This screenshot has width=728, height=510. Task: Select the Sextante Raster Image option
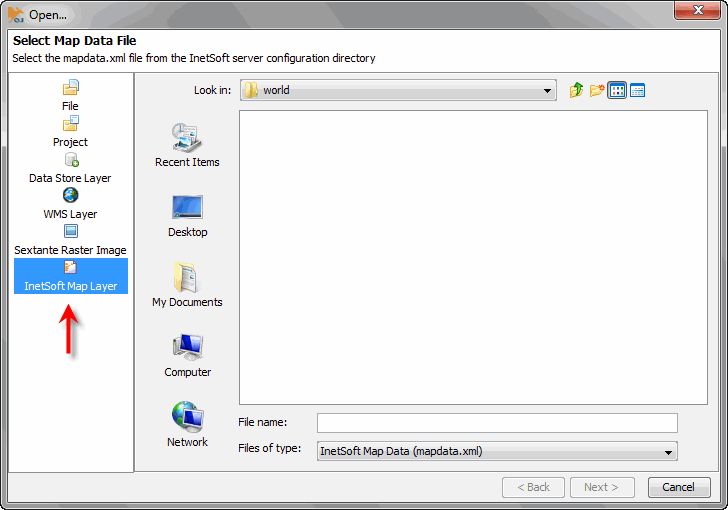(x=71, y=240)
